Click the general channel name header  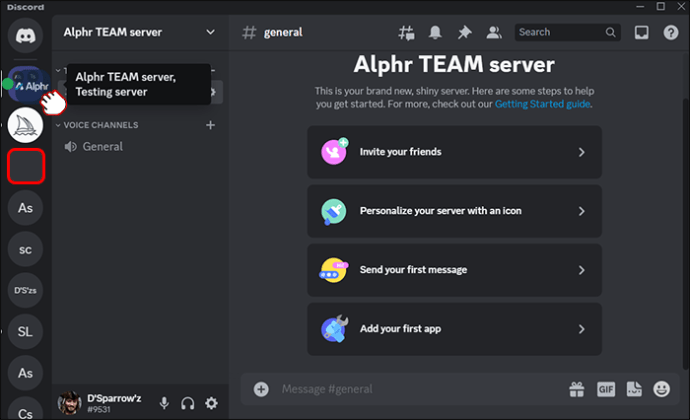(283, 32)
